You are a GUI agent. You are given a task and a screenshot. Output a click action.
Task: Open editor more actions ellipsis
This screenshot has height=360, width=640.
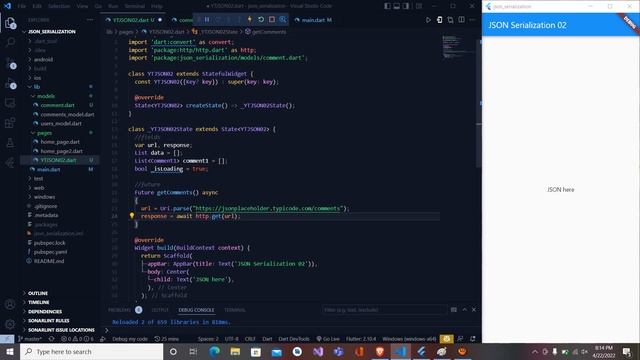[x=472, y=20]
